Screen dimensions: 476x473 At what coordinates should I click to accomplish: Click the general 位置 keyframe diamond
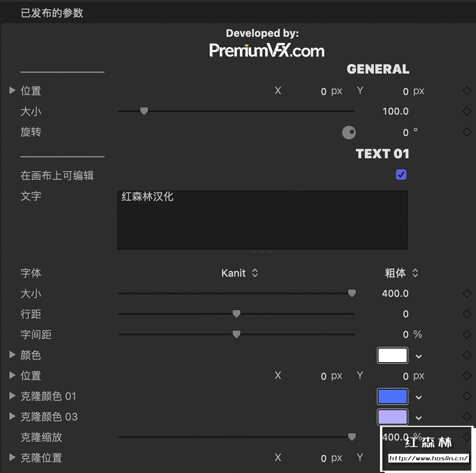click(x=467, y=90)
